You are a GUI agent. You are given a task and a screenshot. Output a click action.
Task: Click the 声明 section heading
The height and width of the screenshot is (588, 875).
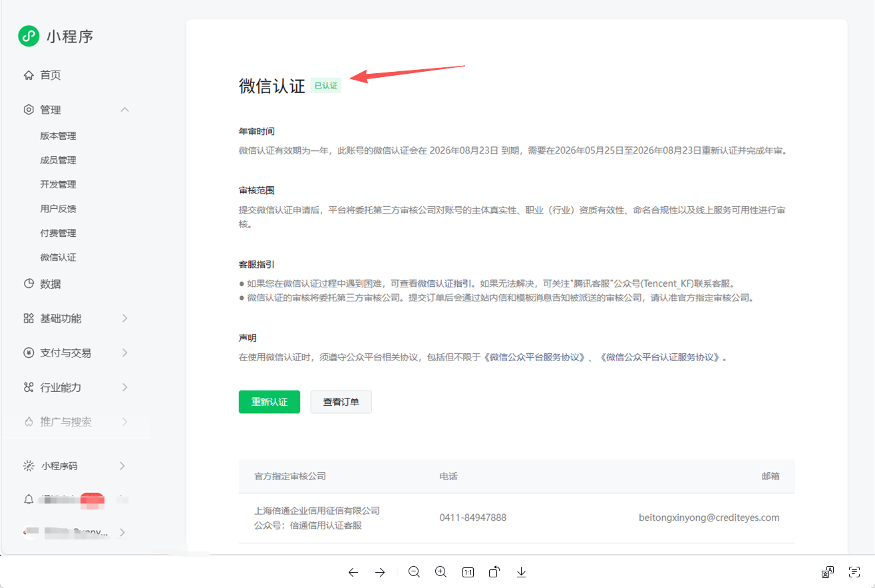pyautogui.click(x=248, y=338)
